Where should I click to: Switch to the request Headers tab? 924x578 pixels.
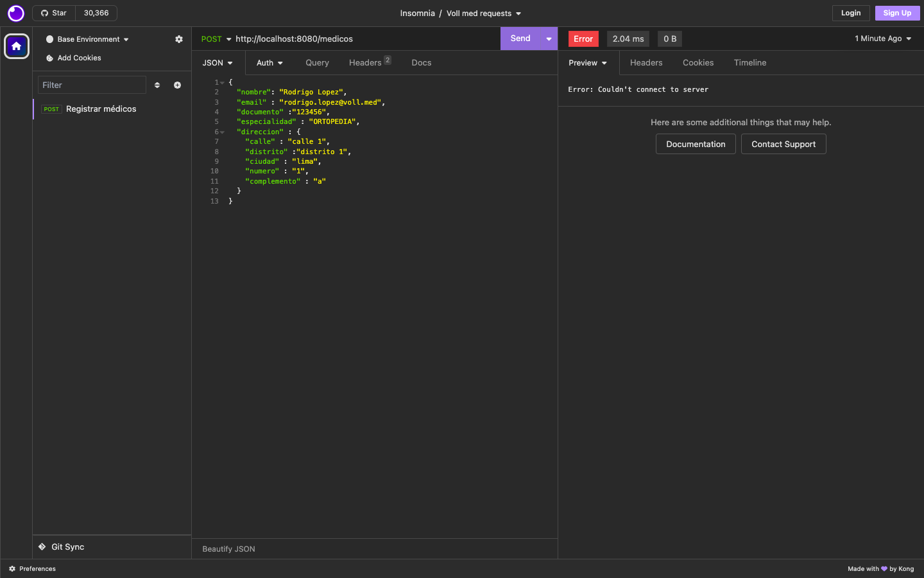tap(369, 62)
